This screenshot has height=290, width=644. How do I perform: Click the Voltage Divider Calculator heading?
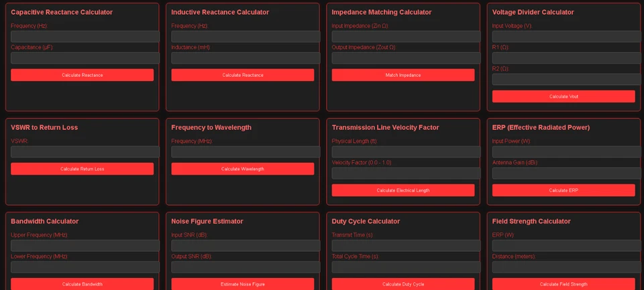pos(533,12)
